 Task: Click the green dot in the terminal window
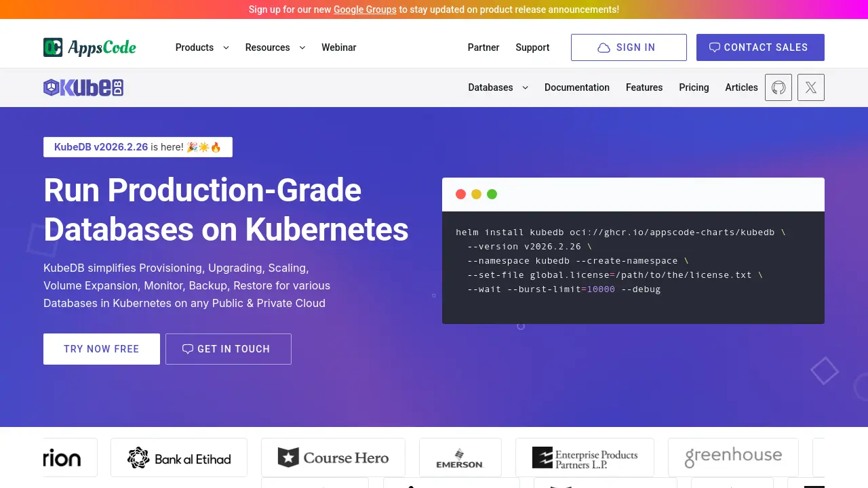click(x=492, y=194)
